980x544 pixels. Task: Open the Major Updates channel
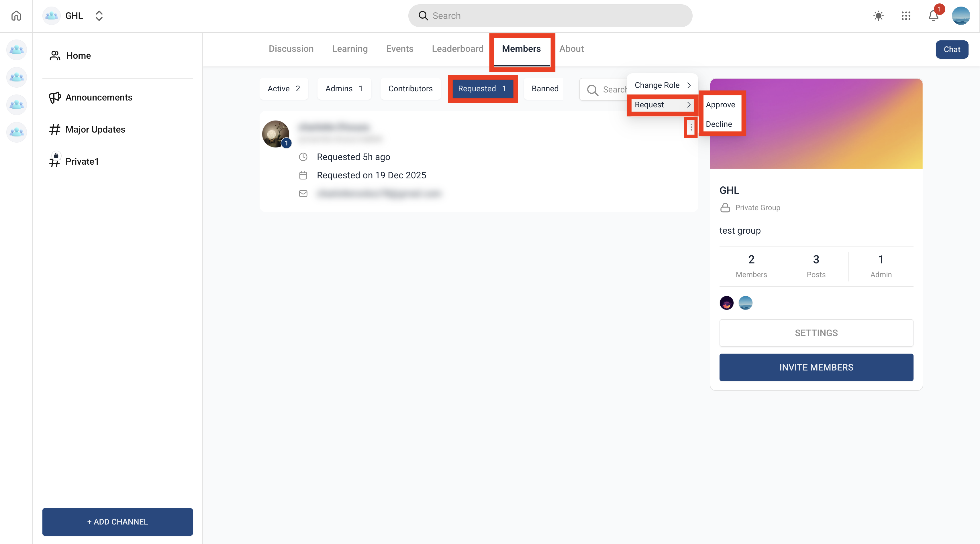95,129
